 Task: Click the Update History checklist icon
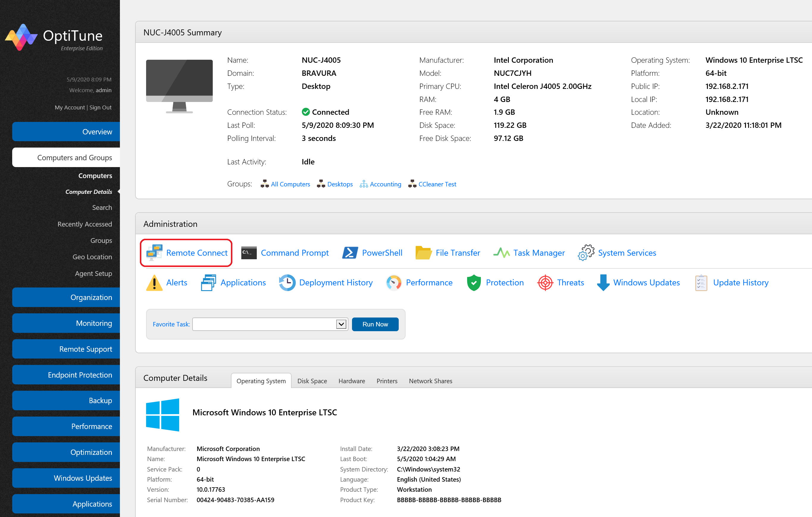tap(701, 283)
